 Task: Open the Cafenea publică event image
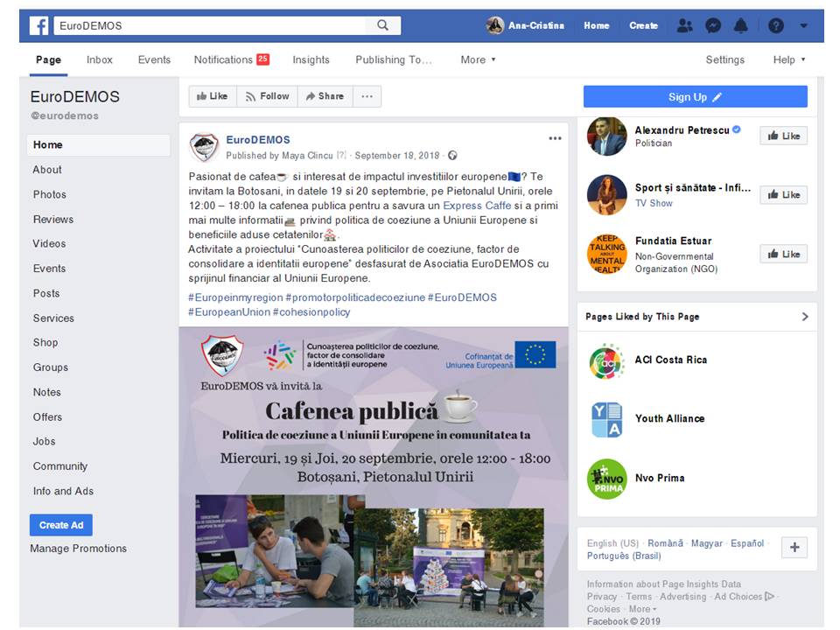374,478
